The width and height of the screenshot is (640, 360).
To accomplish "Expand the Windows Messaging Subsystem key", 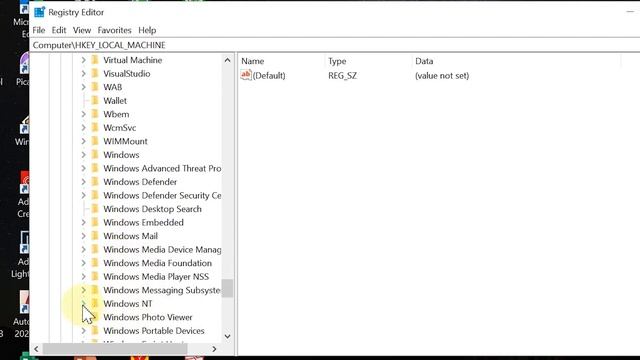I will (83, 290).
